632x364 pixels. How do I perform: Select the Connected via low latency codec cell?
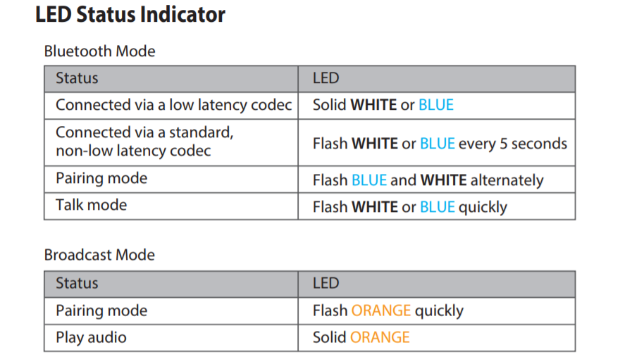173,105
